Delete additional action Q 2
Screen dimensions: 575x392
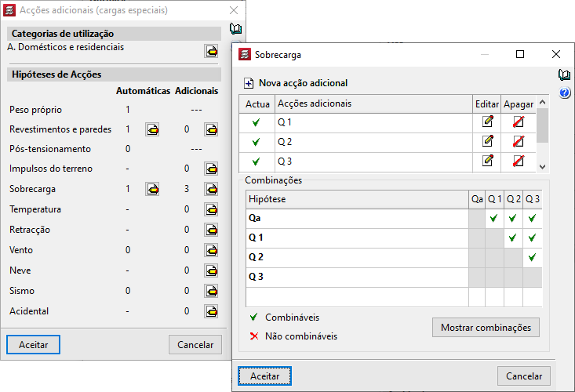(518, 141)
